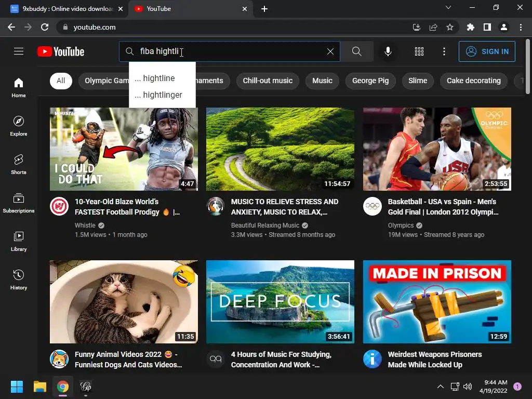Open USA vs Spain basketball thumbnail
The width and height of the screenshot is (532, 399).
point(437,149)
